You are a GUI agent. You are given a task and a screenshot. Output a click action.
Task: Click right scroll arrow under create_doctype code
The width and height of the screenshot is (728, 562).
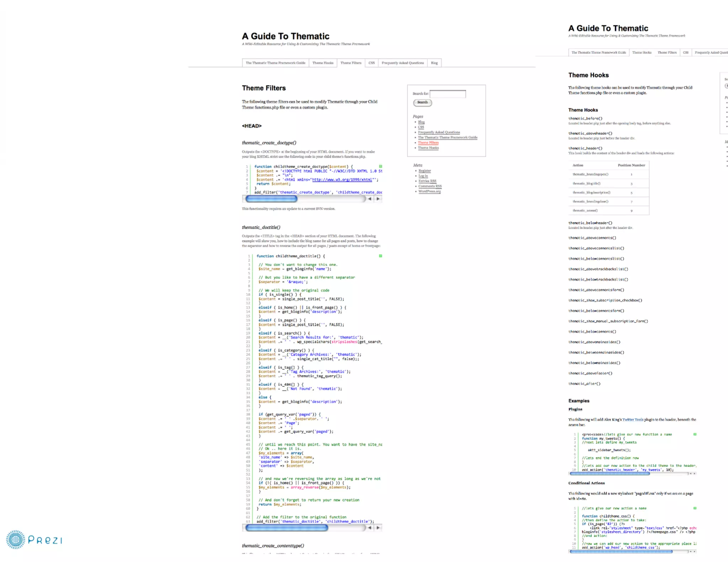[x=378, y=199]
